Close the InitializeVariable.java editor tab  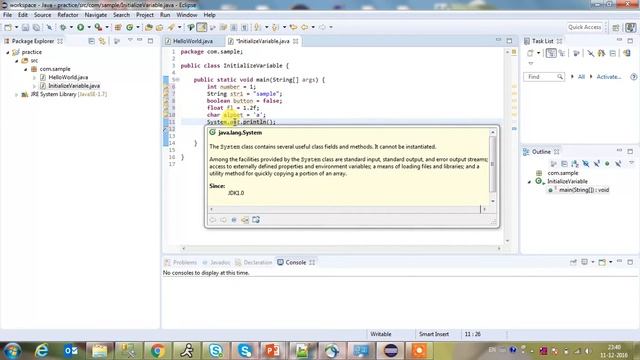[296, 41]
